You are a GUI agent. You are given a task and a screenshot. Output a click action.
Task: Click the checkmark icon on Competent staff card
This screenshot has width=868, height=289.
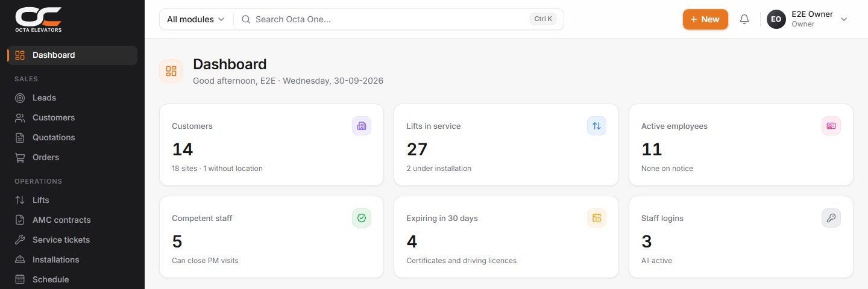(362, 218)
